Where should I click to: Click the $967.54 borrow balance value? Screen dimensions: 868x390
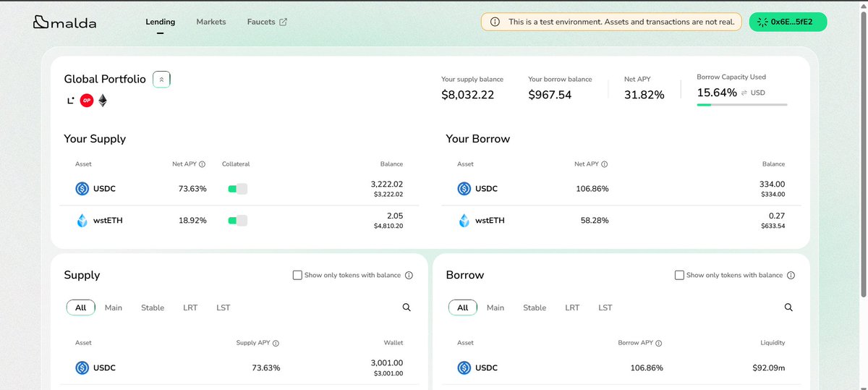tap(550, 94)
